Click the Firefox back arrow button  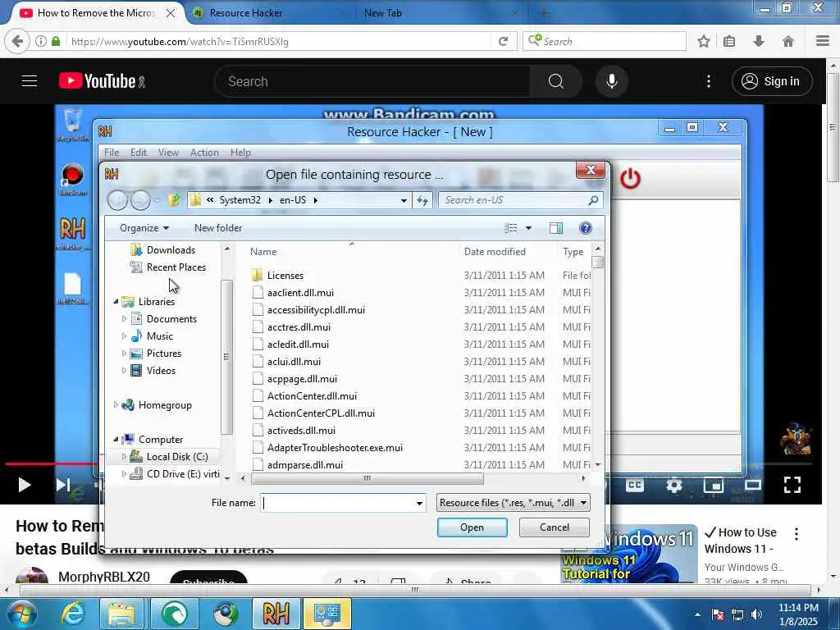17,41
